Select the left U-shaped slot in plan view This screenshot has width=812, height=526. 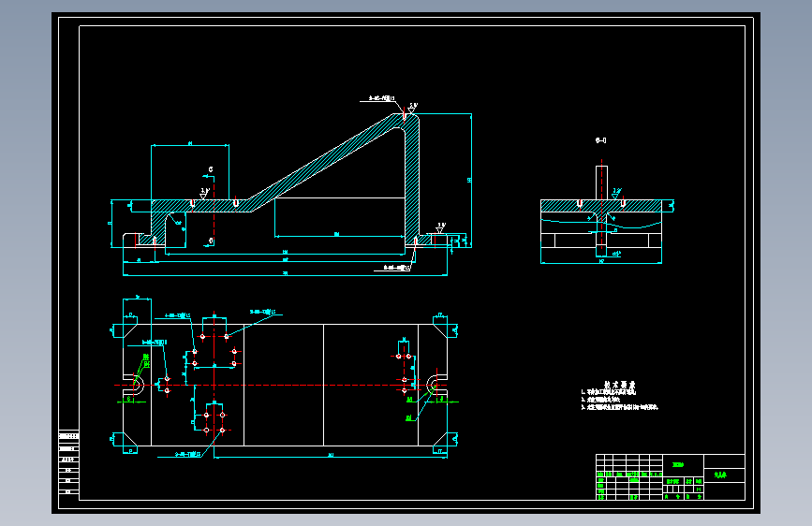136,386
